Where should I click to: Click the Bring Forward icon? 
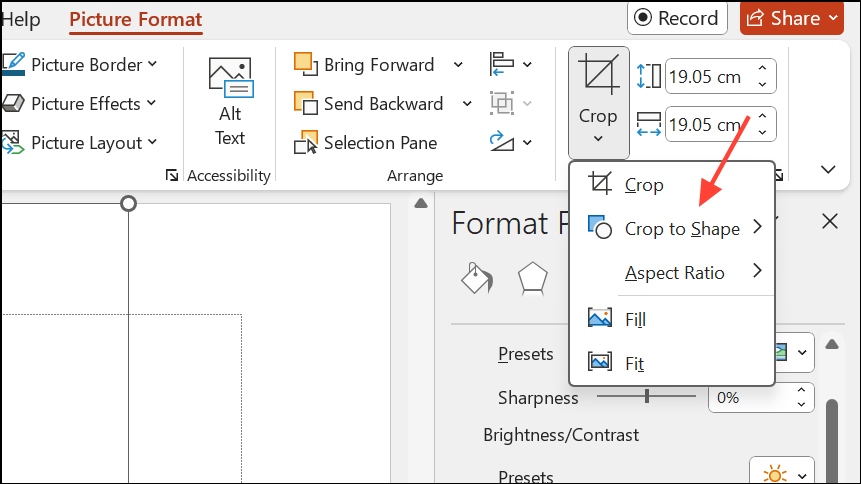(306, 64)
